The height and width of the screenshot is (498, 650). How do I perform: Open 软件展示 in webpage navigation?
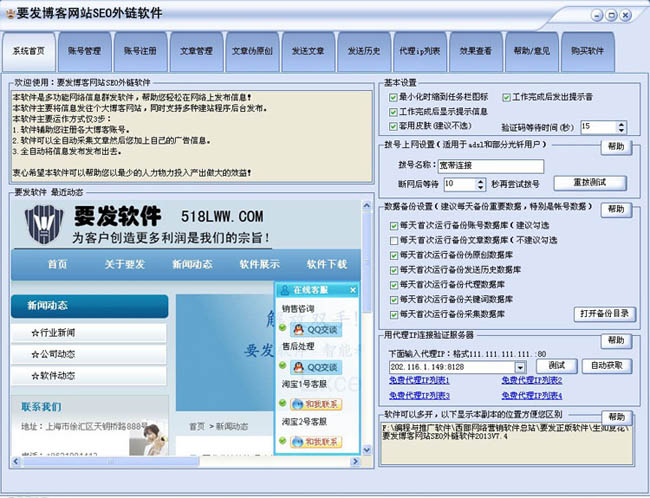(260, 264)
